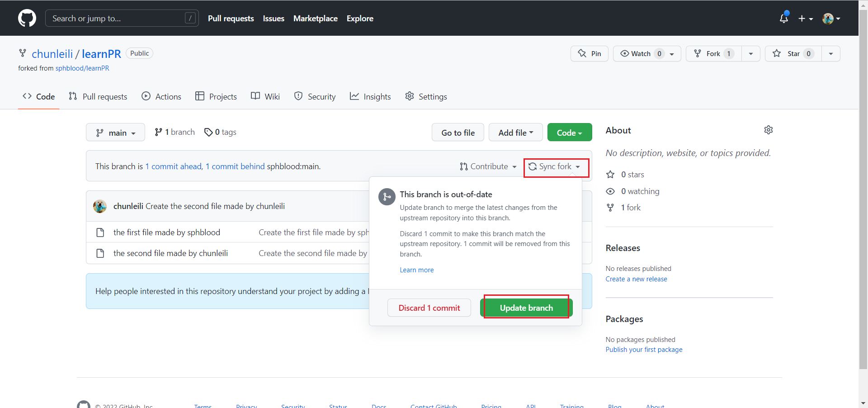Open Learn more about syncing forks
The image size is (868, 408).
(416, 270)
